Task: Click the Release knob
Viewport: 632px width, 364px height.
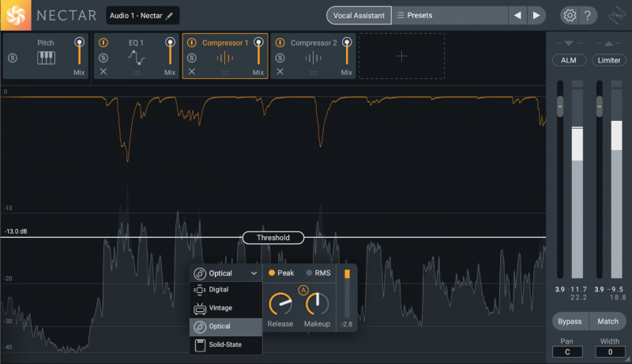Action: (x=280, y=305)
